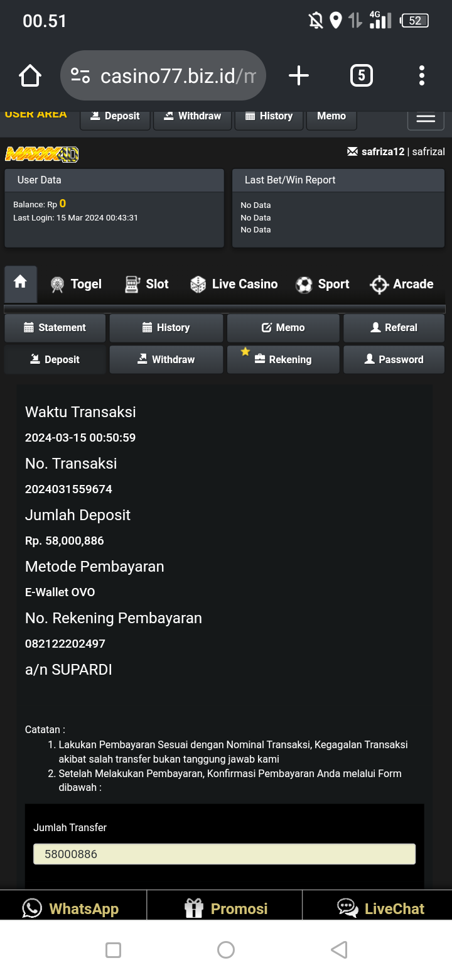
Task: Go to the site home tab icon
Action: pos(20,283)
